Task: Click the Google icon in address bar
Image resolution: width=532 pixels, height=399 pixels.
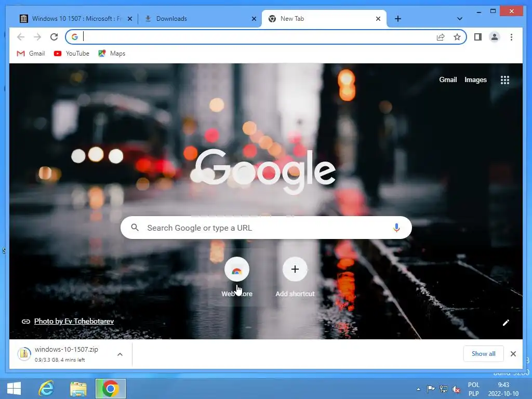Action: click(75, 37)
